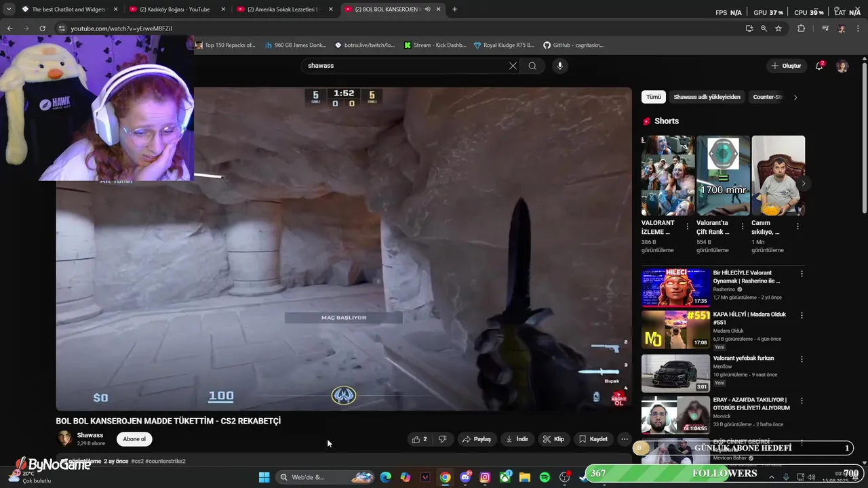Close the 'Kadıköy Boğası' tab

pos(223,9)
